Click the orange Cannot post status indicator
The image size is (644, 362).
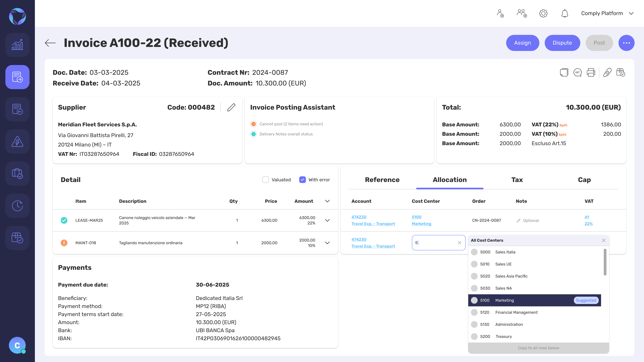tap(253, 124)
